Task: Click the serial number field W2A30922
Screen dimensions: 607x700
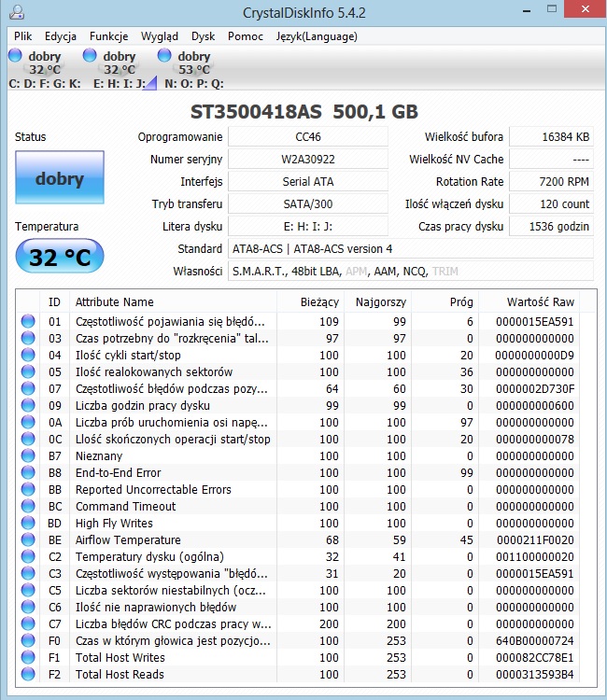Action: [308, 159]
